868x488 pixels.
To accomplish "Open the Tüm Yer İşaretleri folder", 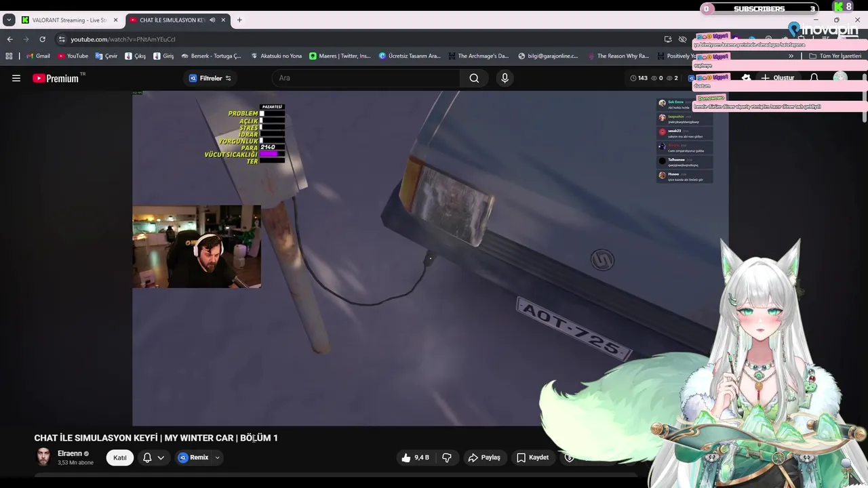I will tap(835, 56).
